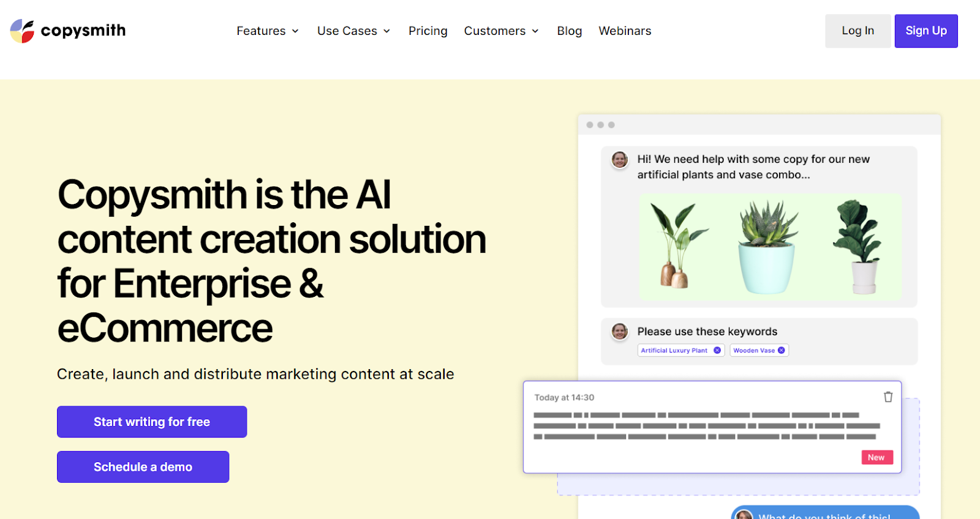Image resolution: width=980 pixels, height=519 pixels.
Task: Click the Please use these keywords text
Action: pos(707,332)
